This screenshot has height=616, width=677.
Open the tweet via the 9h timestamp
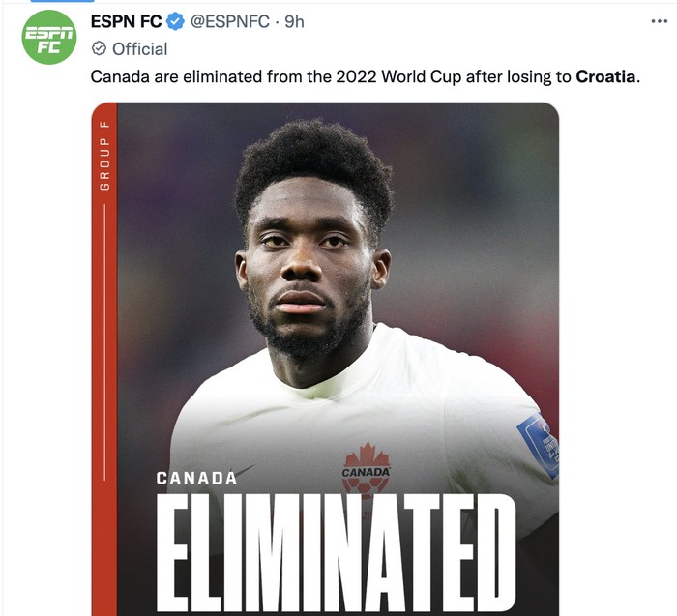coord(294,21)
